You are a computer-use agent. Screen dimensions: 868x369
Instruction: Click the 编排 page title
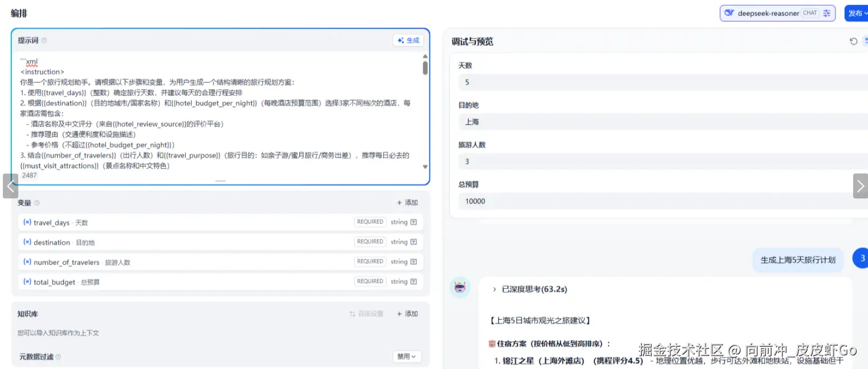19,13
